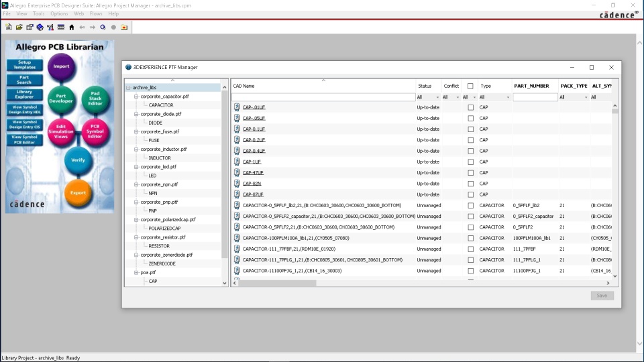Click the Refresh toolbar icon
644x362 pixels.
tap(103, 27)
